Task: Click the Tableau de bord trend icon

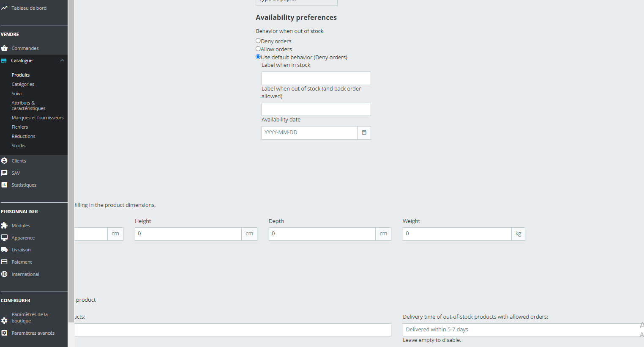Action: tap(4, 8)
